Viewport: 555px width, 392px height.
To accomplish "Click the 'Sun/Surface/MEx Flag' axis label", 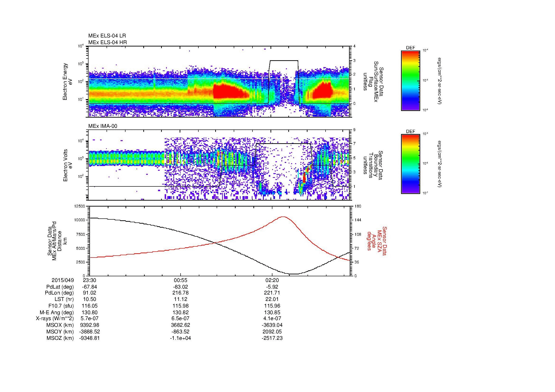I will tap(373, 82).
